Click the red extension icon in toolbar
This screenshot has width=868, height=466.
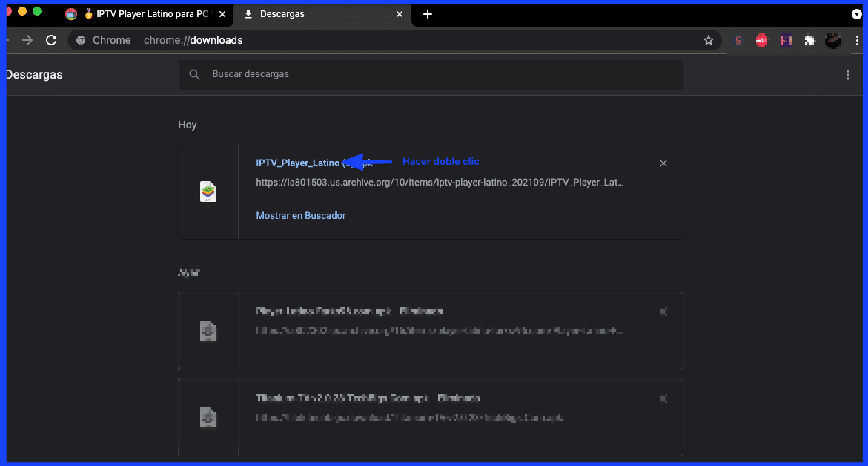point(761,40)
